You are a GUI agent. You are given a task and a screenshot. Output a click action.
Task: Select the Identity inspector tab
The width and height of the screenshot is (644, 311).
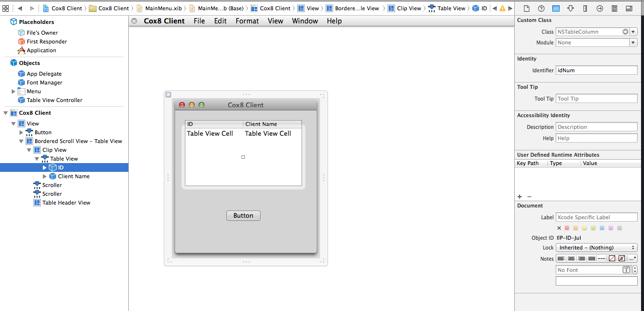point(556,8)
